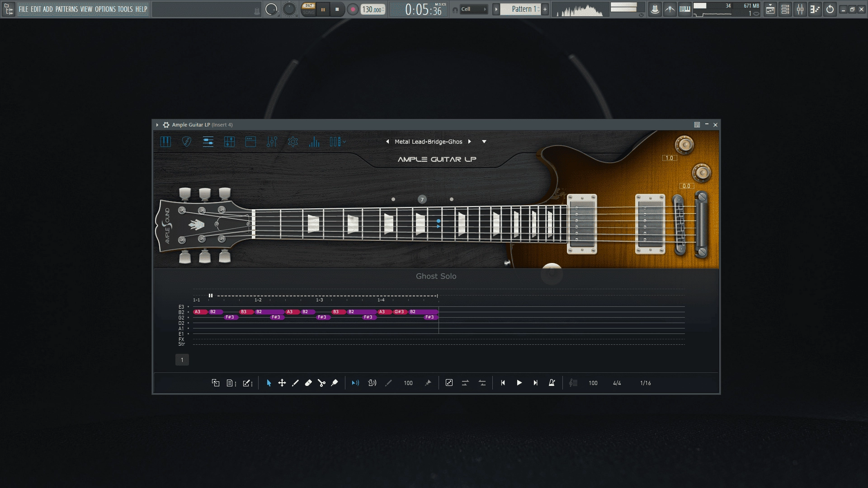Open the FILE menu
Viewport: 868px width, 488px height.
24,9
